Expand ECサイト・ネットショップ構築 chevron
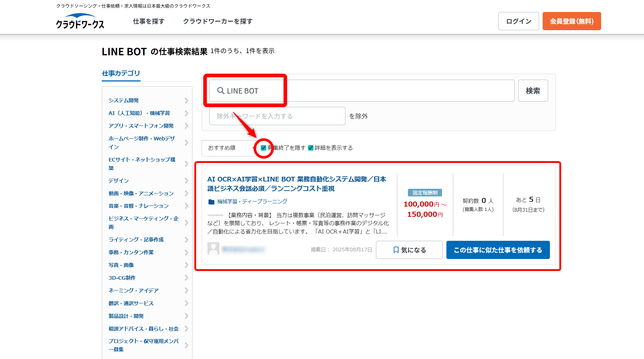 pos(186,164)
